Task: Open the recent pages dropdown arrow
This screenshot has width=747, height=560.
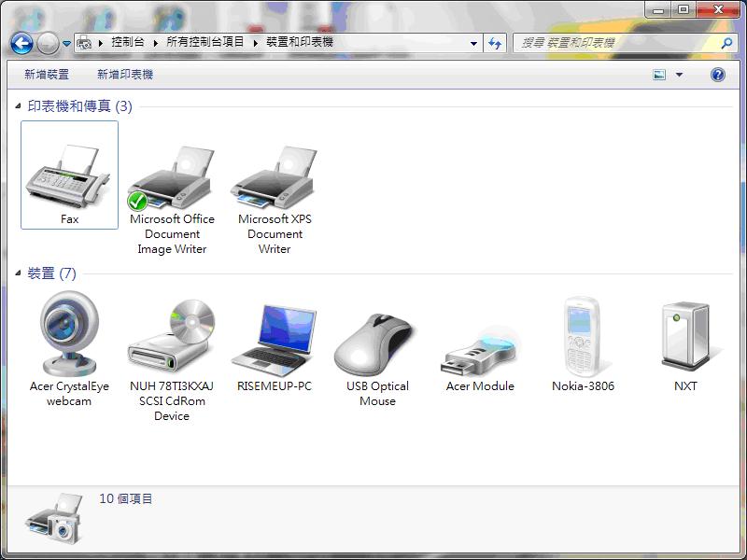Action: coord(66,44)
